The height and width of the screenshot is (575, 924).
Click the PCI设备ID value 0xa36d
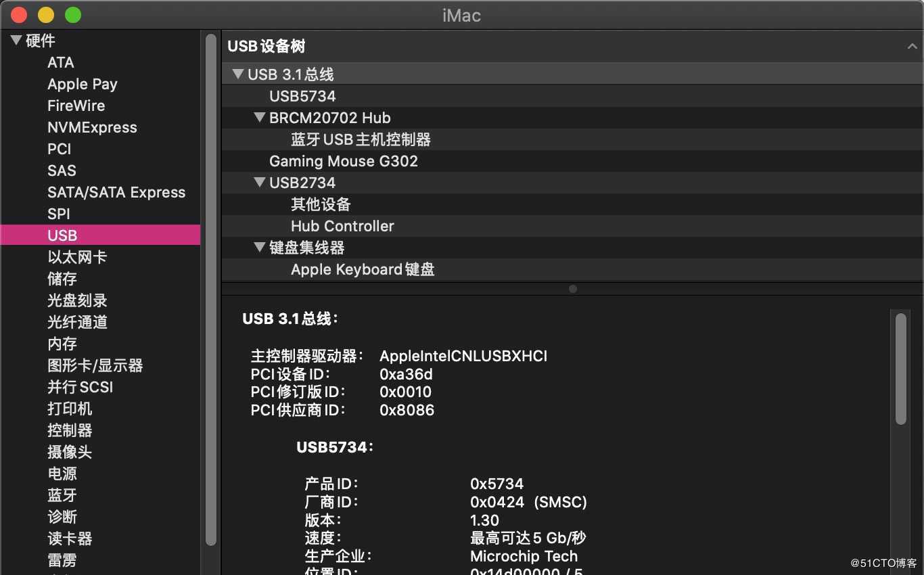click(406, 374)
